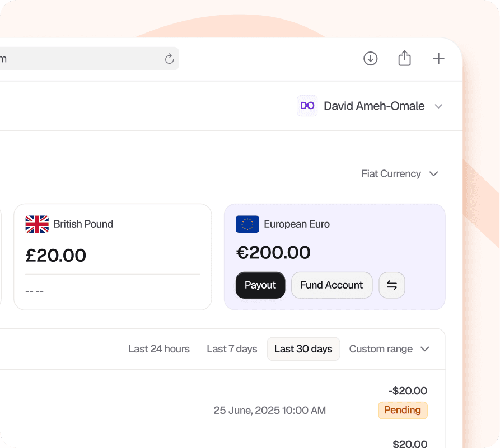Open a new tab with plus icon

pos(438,58)
